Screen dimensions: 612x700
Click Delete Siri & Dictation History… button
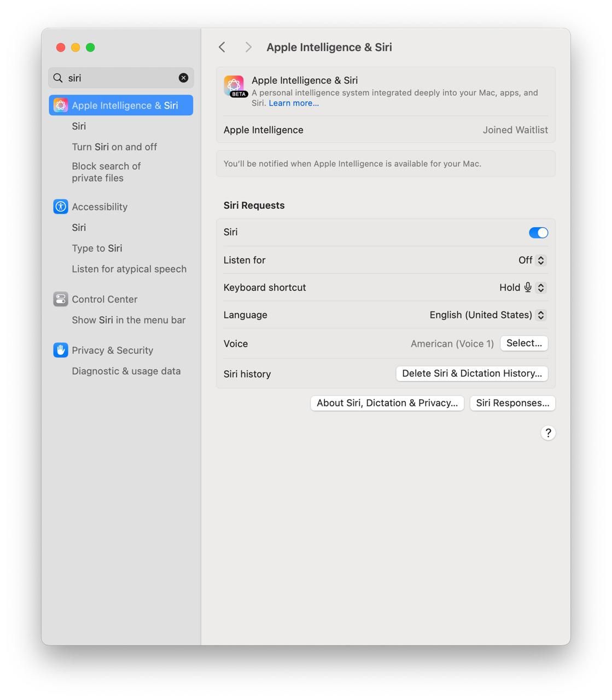(472, 374)
